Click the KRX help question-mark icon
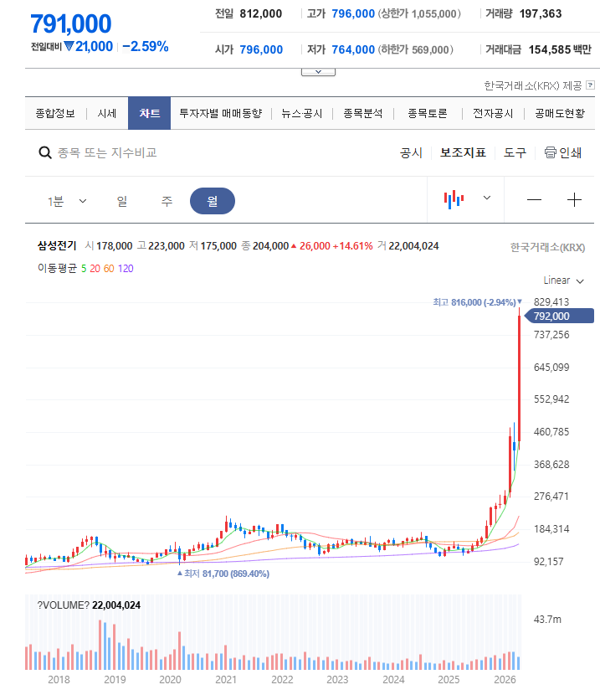This screenshot has width=600, height=700. [590, 85]
